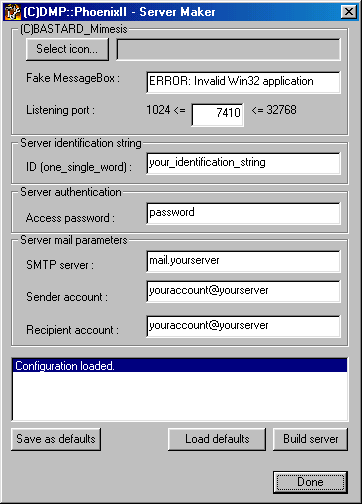Click Save as defaults button
This screenshot has height=504, width=362.
(56, 439)
